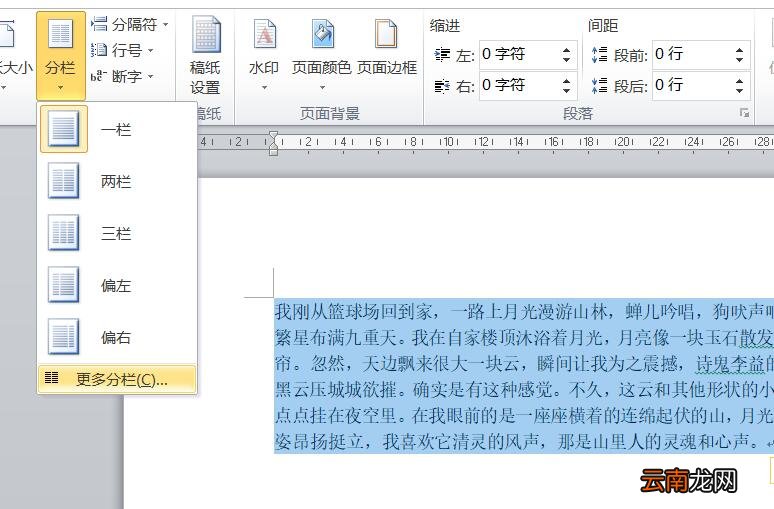This screenshot has height=509, width=774.
Task: Click the 段前 spacing icon
Action: (x=599, y=55)
